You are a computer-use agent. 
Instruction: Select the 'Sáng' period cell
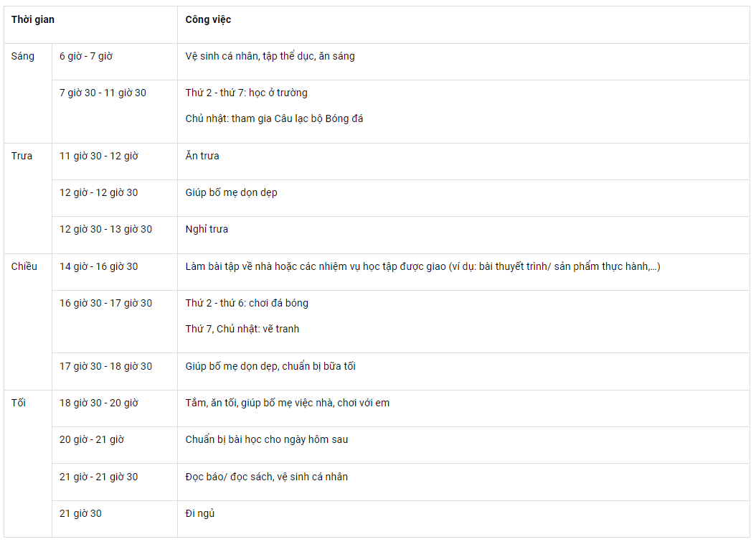[x=28, y=93]
